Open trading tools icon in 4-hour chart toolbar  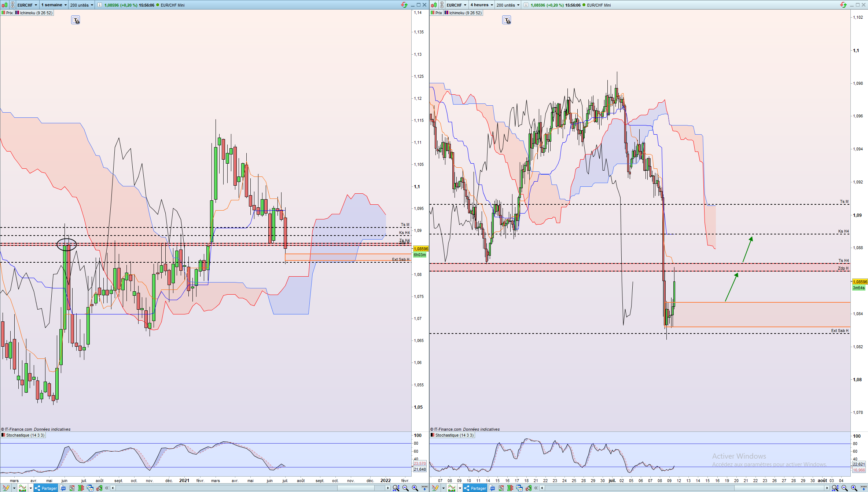point(529,488)
